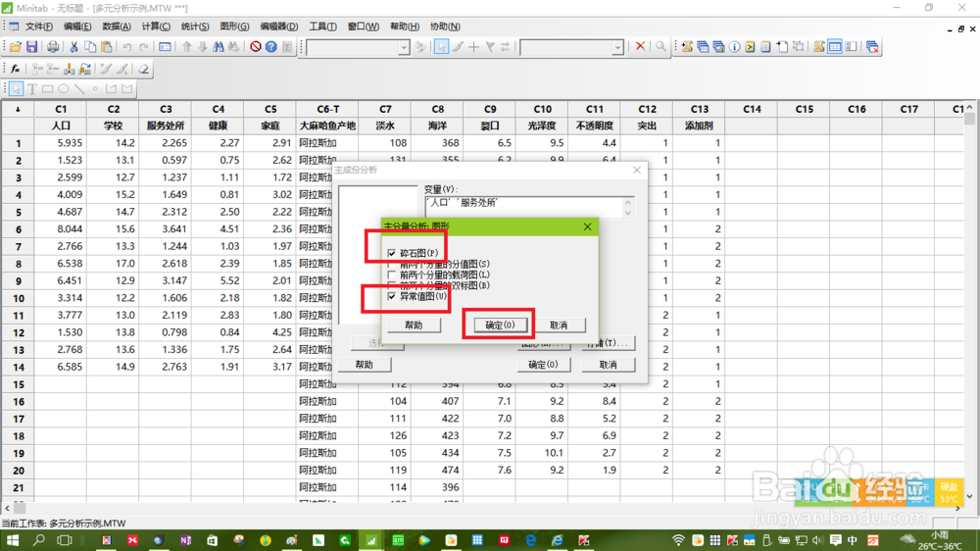Click the 添加剂 column name cell
The image size is (980, 551).
coord(700,125)
